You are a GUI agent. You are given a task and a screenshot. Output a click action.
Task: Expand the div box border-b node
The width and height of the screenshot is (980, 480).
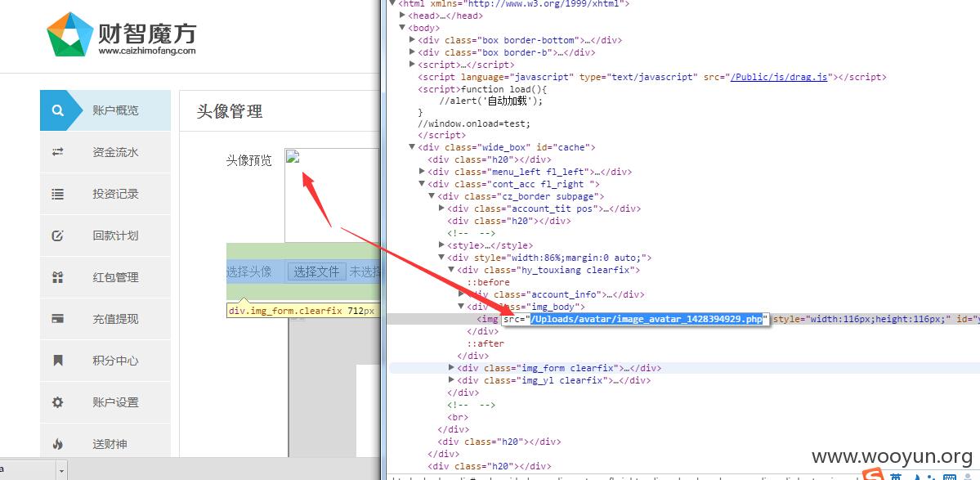tap(412, 52)
